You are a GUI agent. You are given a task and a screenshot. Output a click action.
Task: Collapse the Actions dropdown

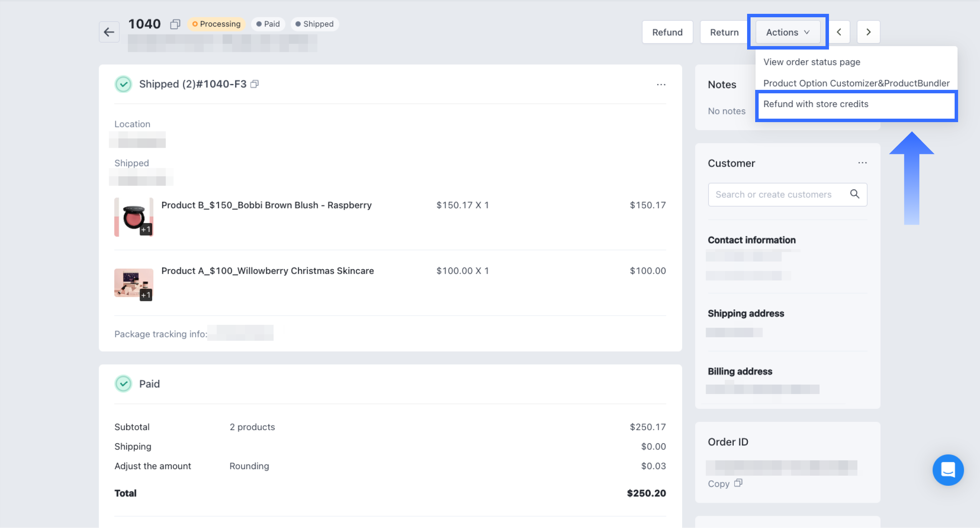(787, 32)
